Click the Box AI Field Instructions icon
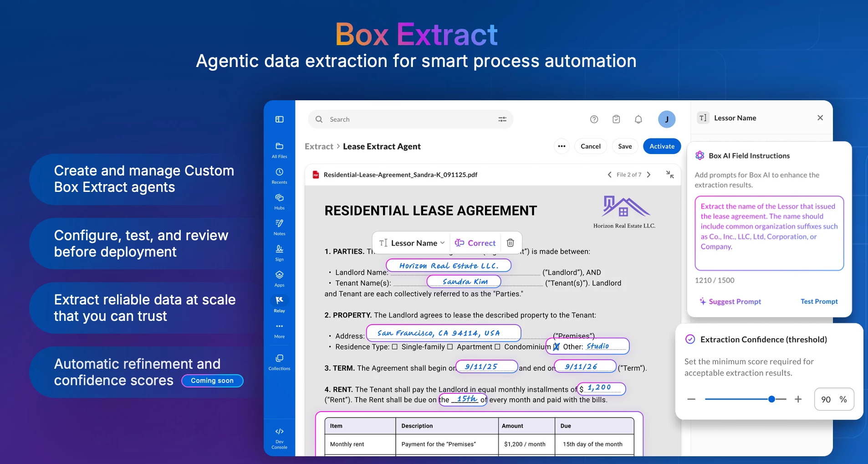The image size is (868, 464). [x=700, y=155]
